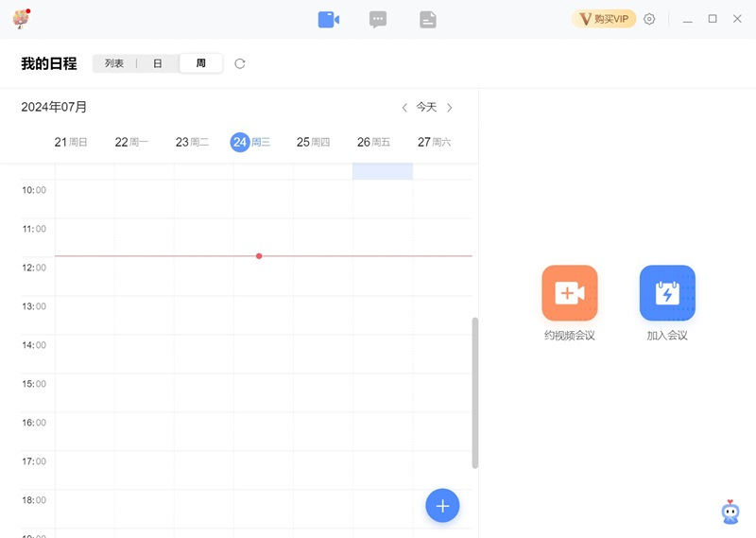Screen dimensions: 756x538
Task: Open the documents tab icon
Action: [x=428, y=20]
